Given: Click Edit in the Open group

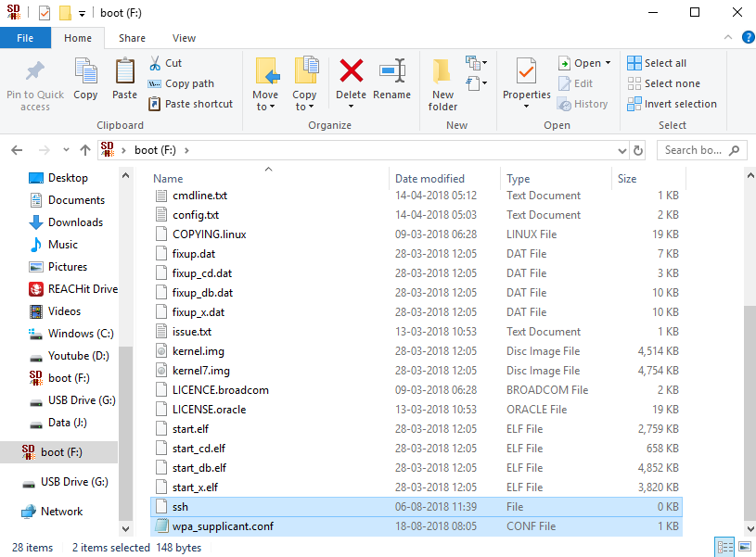Looking at the screenshot, I should [x=575, y=83].
